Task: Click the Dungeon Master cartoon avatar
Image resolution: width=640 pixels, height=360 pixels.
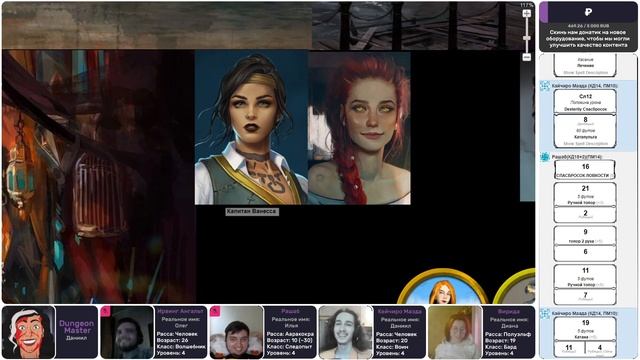Action: (x=28, y=332)
